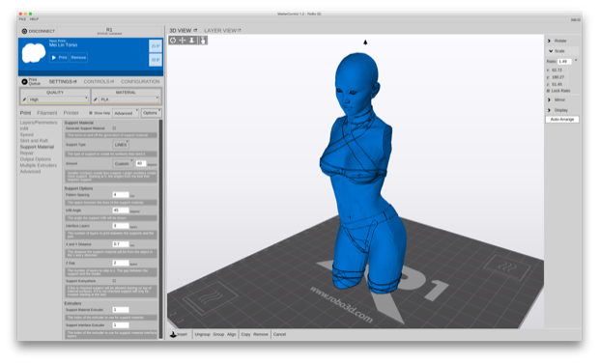Click Remove in bottom toolbar
The height and width of the screenshot is (364, 599).
click(261, 334)
